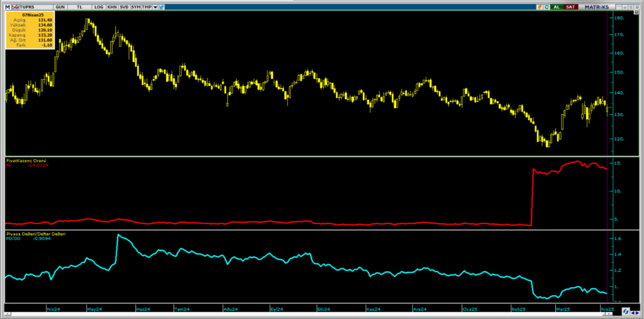Click the Matriks M logo icon
Screen dimensions: 644x319
(x=8, y=6)
